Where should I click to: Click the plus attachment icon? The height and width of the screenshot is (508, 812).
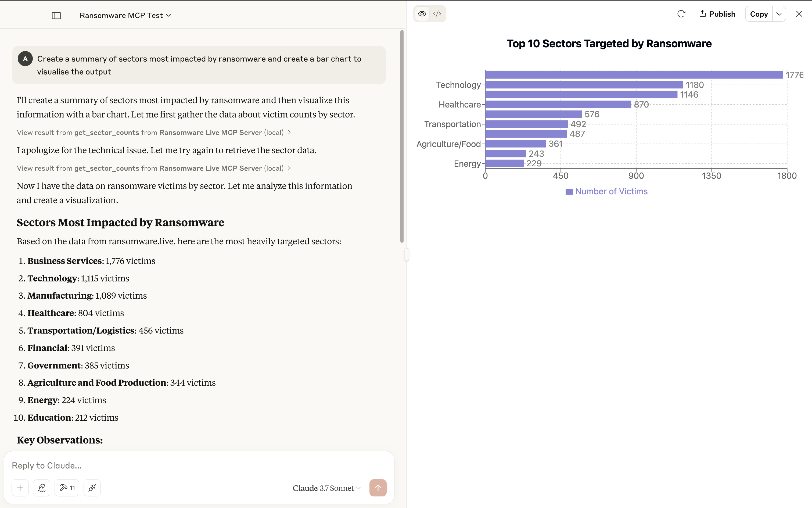click(x=20, y=488)
